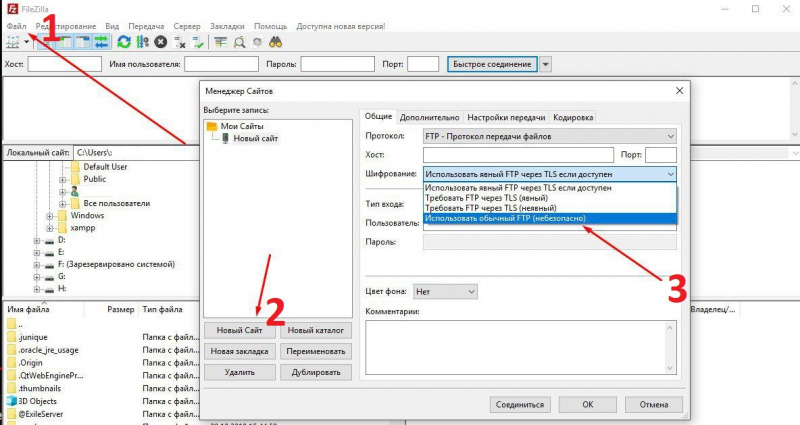Click the 3D Objects folder icon
800x425 pixels.
tap(12, 401)
